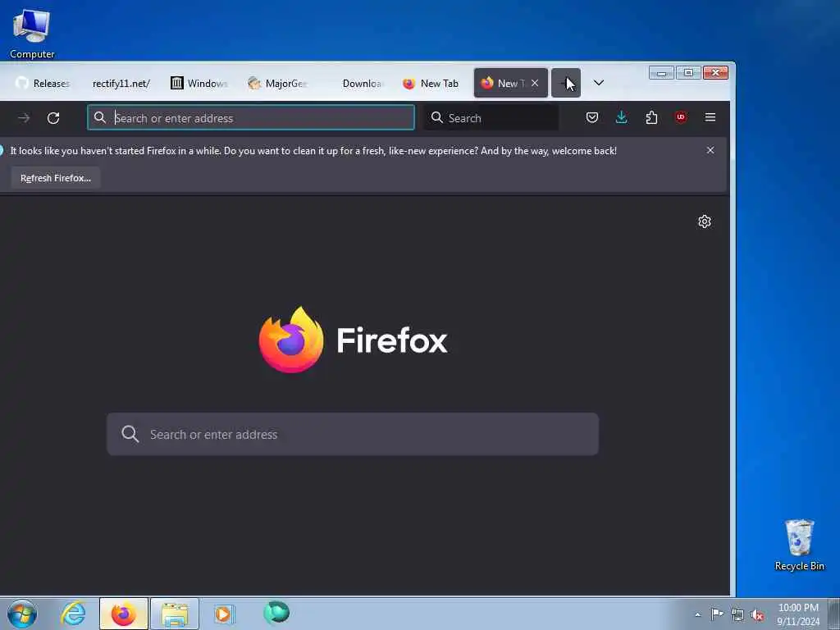This screenshot has width=840, height=630.
Task: Reload the current page
Action: click(53, 118)
